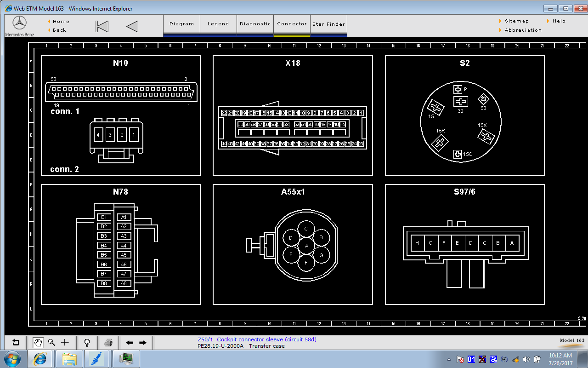Viewport: 588px width, 368px height.
Task: Activate the magnifier zoom tool
Action: tap(51, 343)
